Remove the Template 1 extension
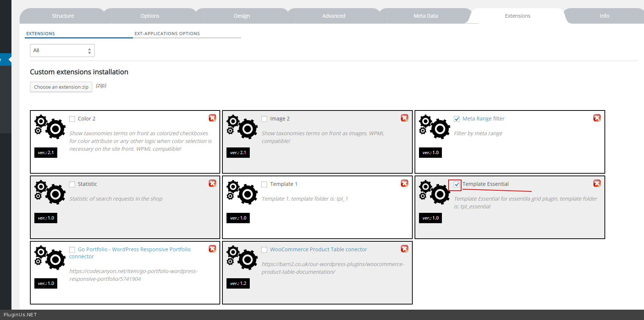Image resolution: width=644 pixels, height=320 pixels. click(405, 183)
